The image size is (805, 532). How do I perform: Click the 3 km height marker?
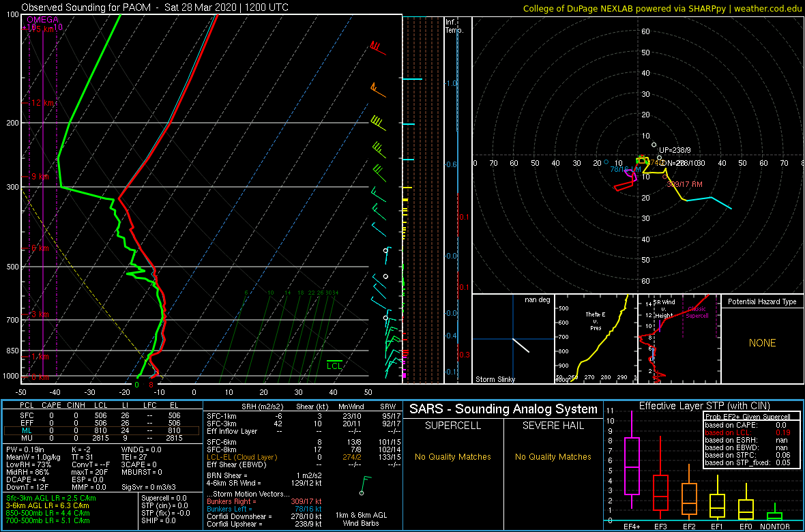(x=40, y=314)
